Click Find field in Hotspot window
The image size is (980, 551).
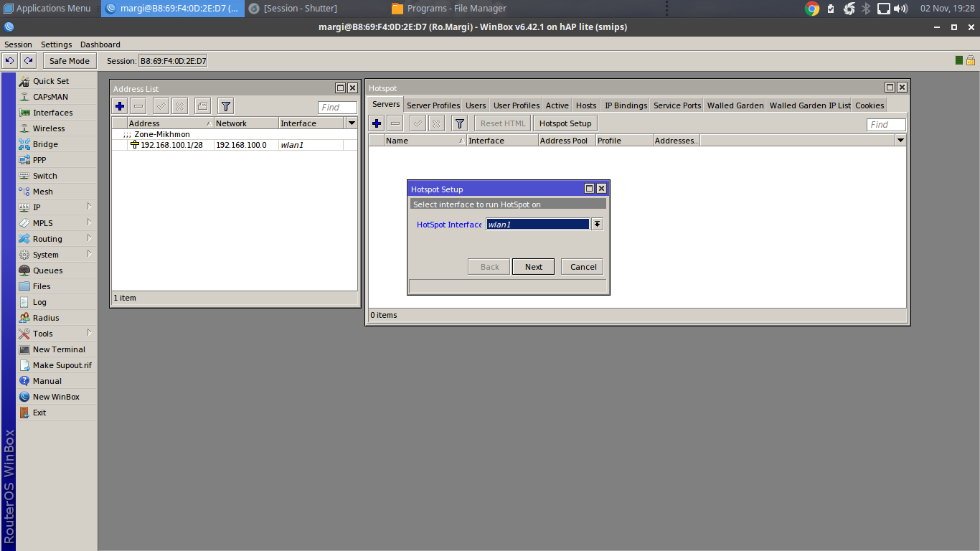pyautogui.click(x=886, y=124)
